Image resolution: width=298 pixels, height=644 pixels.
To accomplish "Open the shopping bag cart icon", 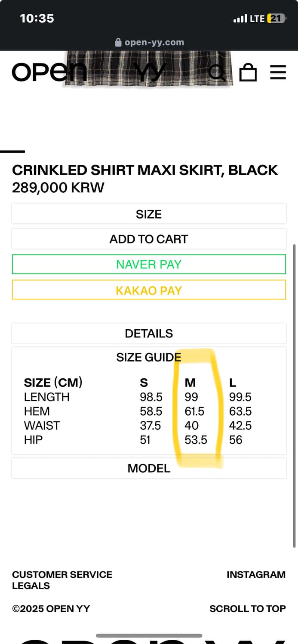I will [x=248, y=72].
